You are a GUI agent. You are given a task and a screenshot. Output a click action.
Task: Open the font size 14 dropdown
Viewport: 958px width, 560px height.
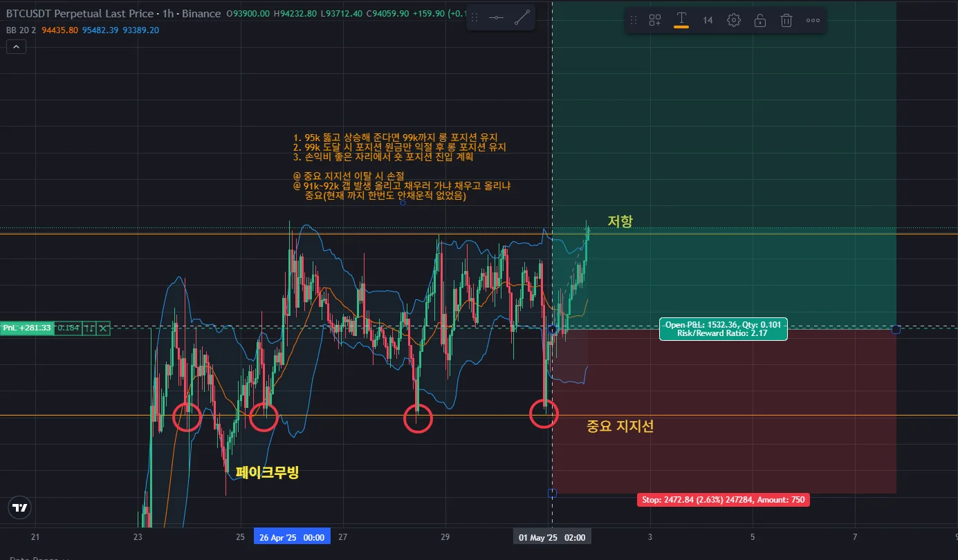point(708,20)
